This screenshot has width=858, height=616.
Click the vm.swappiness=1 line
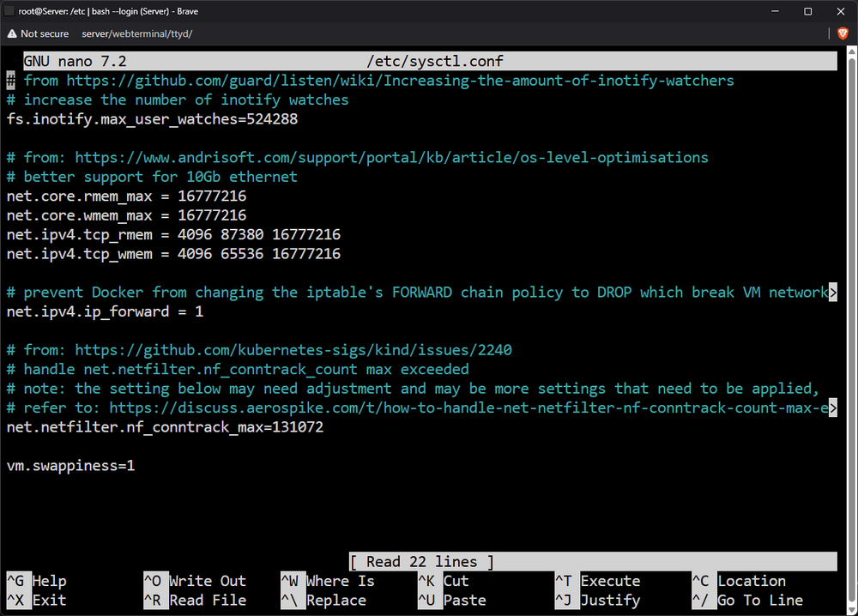tap(70, 466)
